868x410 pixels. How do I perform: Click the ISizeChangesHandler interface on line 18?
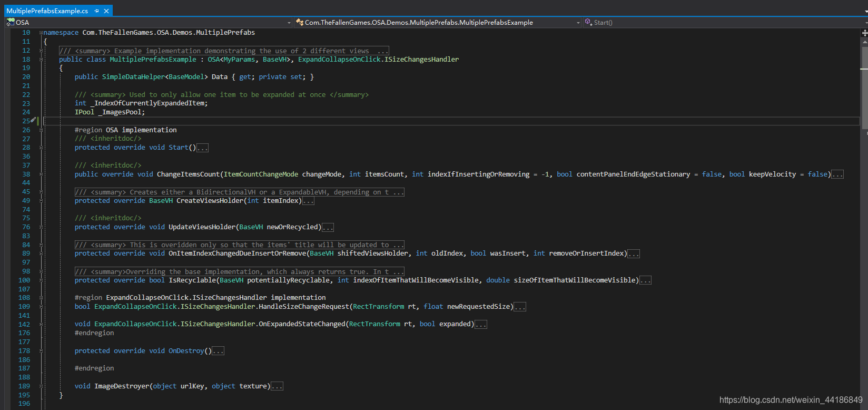click(x=421, y=60)
